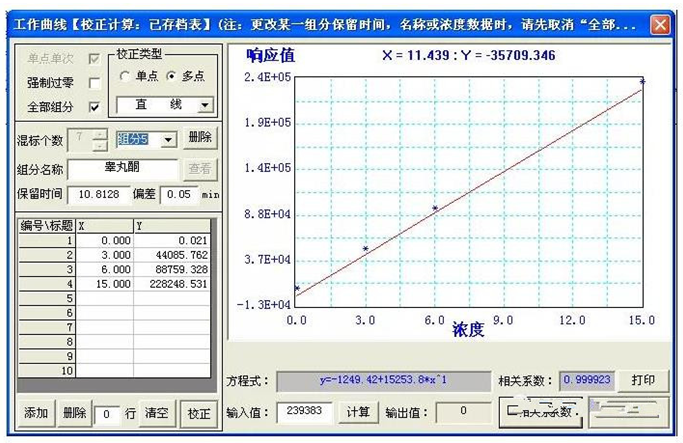Click the 校正 button
Screen dimensions: 683x443
(199, 413)
